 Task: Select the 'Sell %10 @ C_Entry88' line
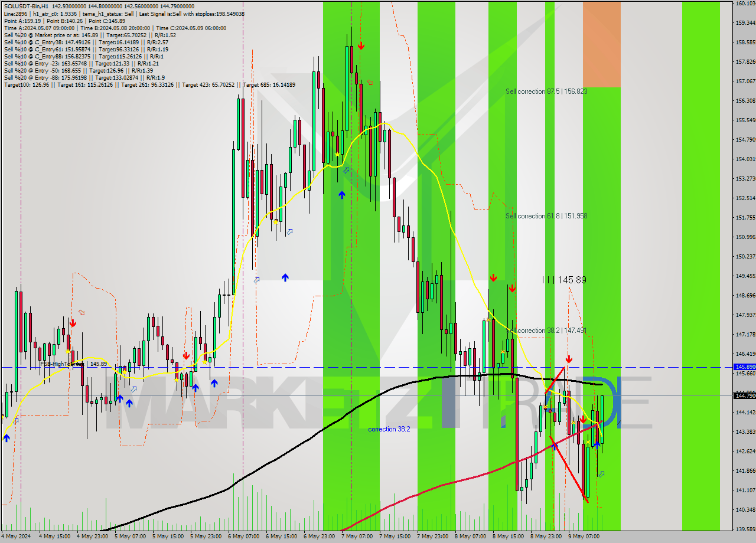[84, 56]
